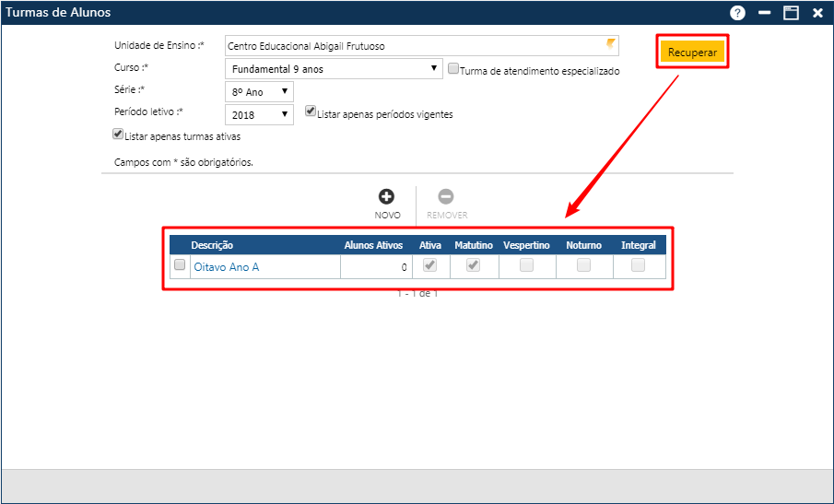Open the Série dropdown showing 8º Ano

pos(259,91)
